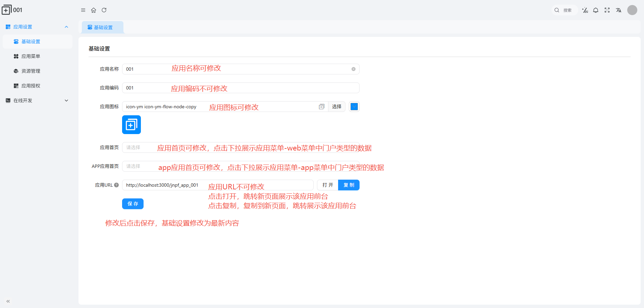The height and width of the screenshot is (308, 644).
Task: Click the user avatar in the header
Action: click(x=632, y=10)
